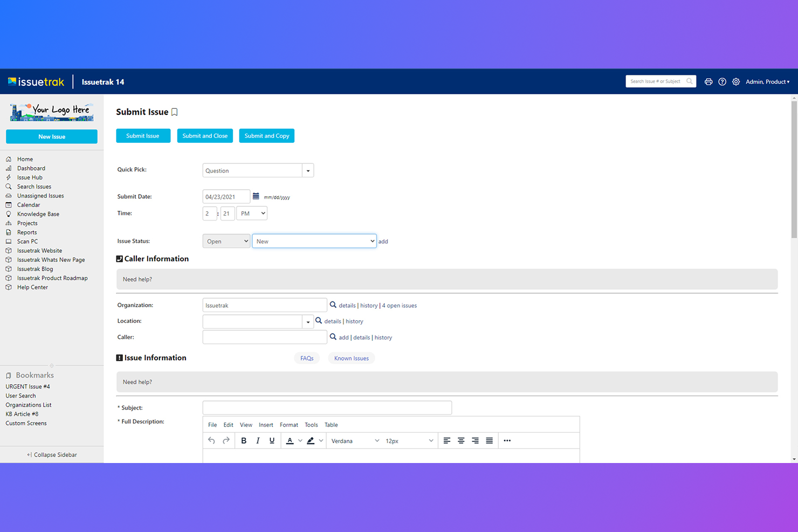Click the Submit and Close button

click(205, 136)
